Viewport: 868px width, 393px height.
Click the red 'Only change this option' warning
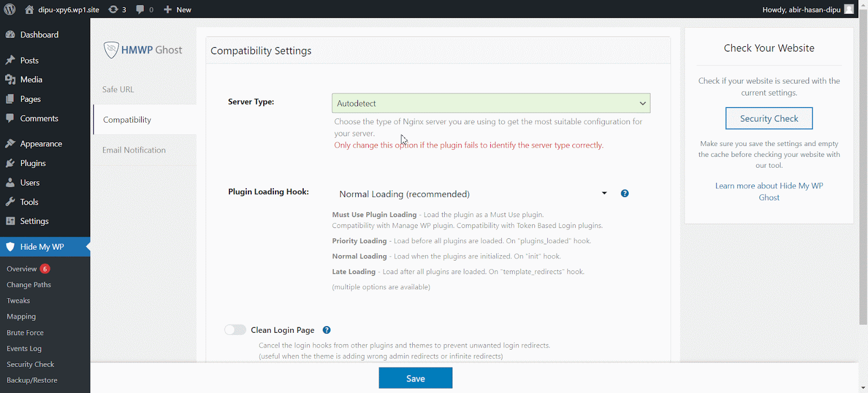click(469, 145)
